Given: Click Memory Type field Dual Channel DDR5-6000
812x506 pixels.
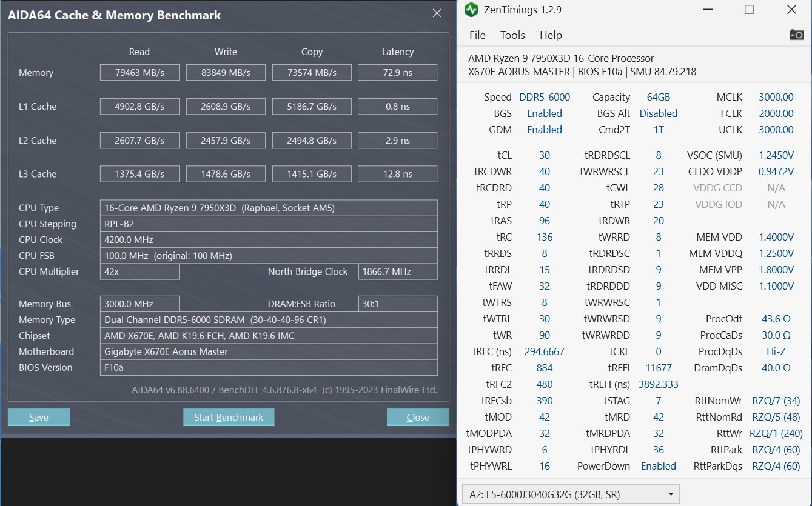Looking at the screenshot, I should pyautogui.click(x=269, y=319).
